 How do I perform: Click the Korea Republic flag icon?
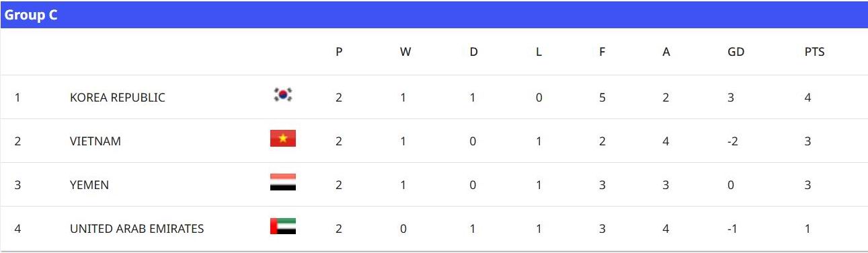[283, 95]
